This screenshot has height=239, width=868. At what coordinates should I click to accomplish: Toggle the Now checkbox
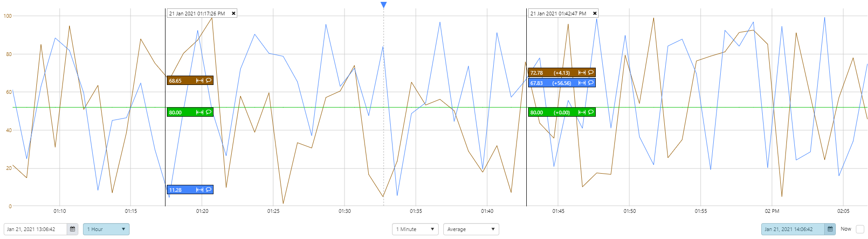(x=860, y=229)
